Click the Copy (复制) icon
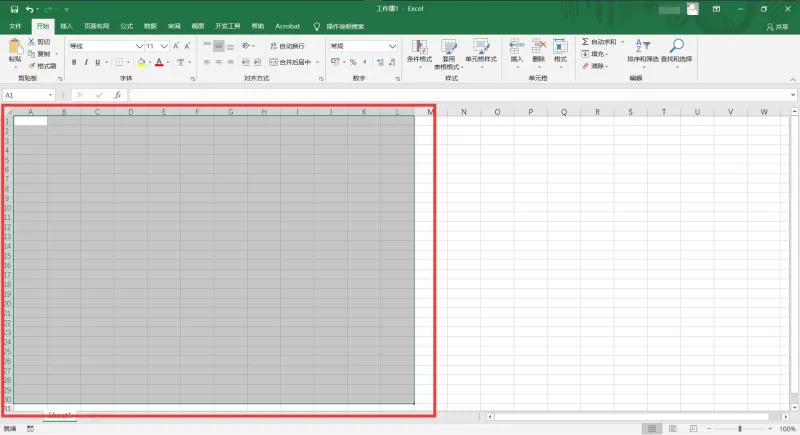Image resolution: width=800 pixels, height=435 pixels. 32,54
